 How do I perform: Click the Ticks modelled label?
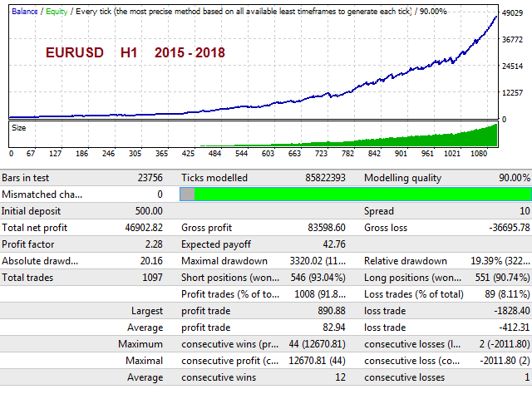coord(214,178)
